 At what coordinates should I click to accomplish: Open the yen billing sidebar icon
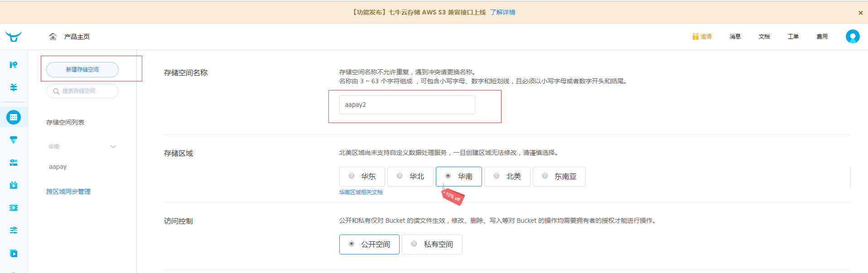(x=14, y=87)
